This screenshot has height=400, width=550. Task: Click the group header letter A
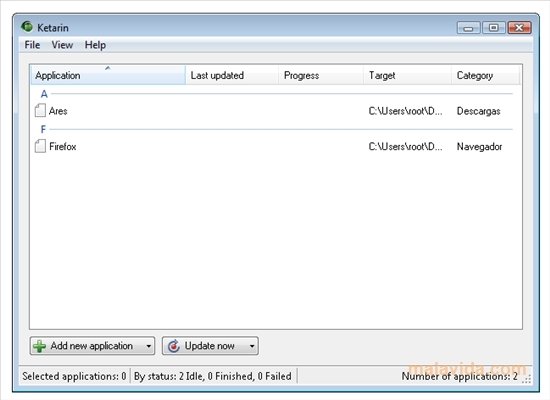[44, 94]
